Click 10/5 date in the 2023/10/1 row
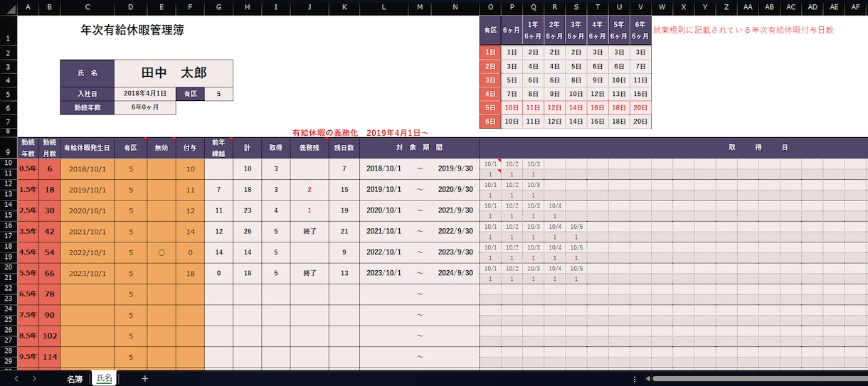868x386 pixels. pyautogui.click(x=576, y=269)
